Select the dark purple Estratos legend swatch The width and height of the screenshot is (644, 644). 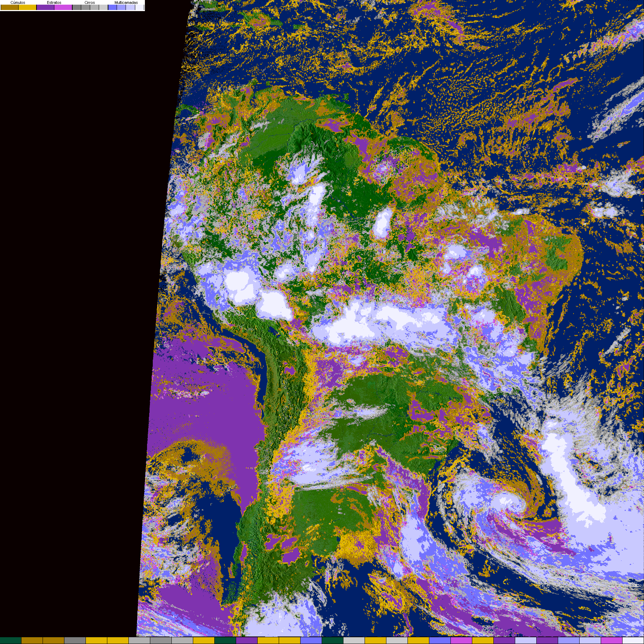[45, 8]
